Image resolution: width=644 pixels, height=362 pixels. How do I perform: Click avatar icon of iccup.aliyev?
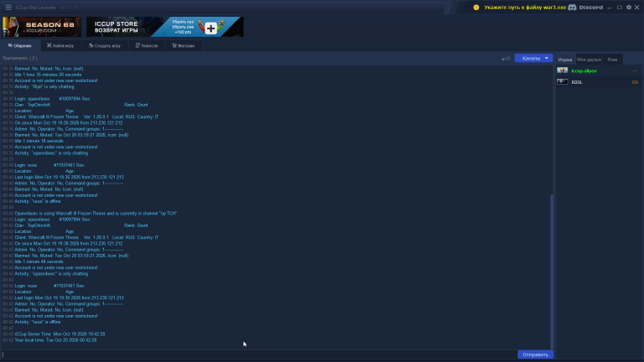563,70
